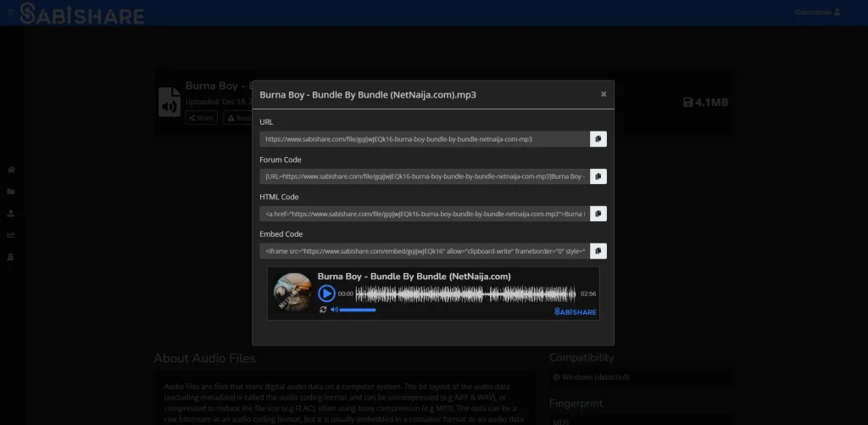Copy the URL to clipboard

[598, 139]
